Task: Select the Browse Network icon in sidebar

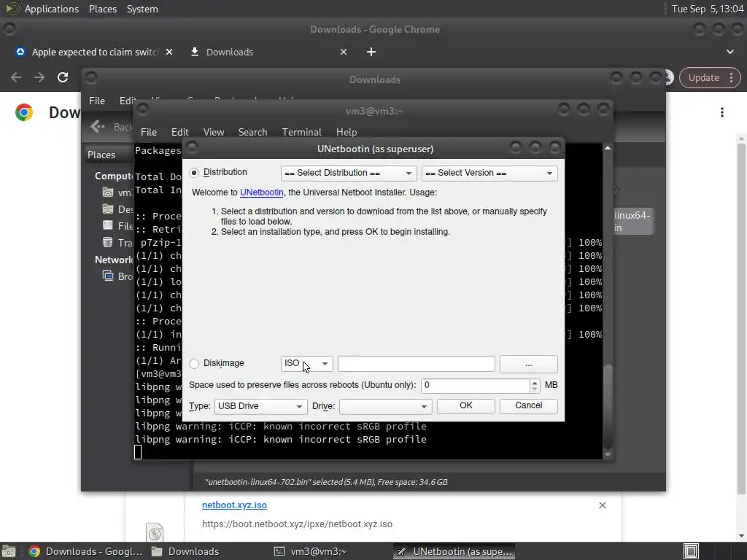Action: coord(108,276)
